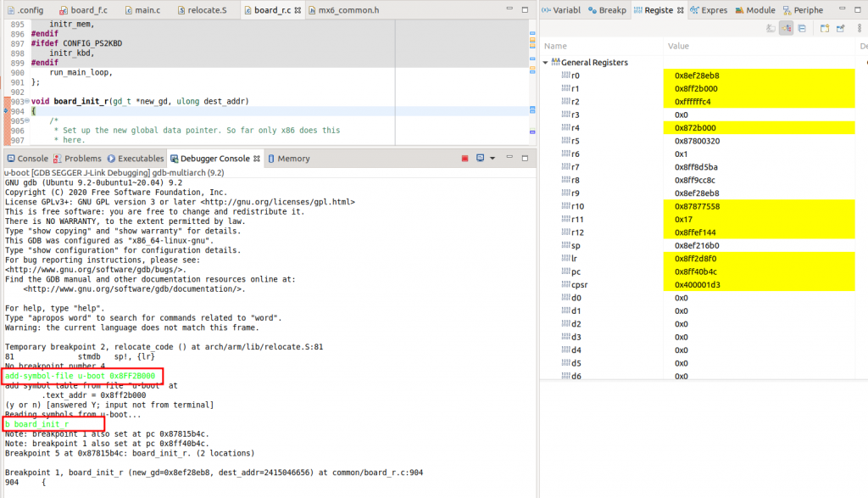
Task: Click the Value column header
Action: 678,46
